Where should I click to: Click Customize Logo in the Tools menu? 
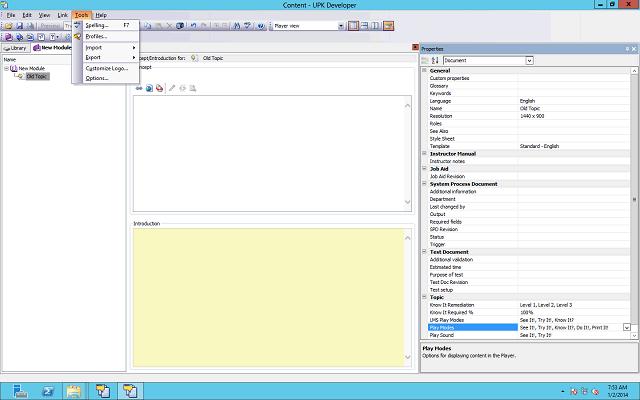pos(106,68)
